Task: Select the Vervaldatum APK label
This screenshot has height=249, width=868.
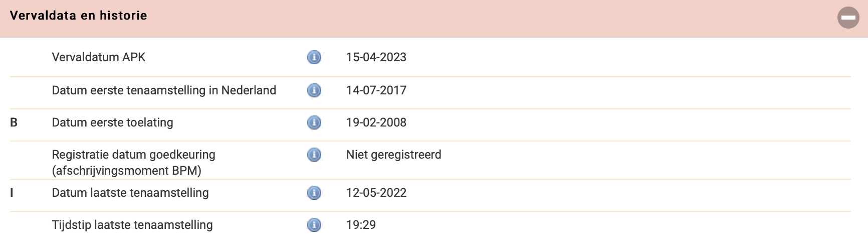Action: (x=99, y=57)
